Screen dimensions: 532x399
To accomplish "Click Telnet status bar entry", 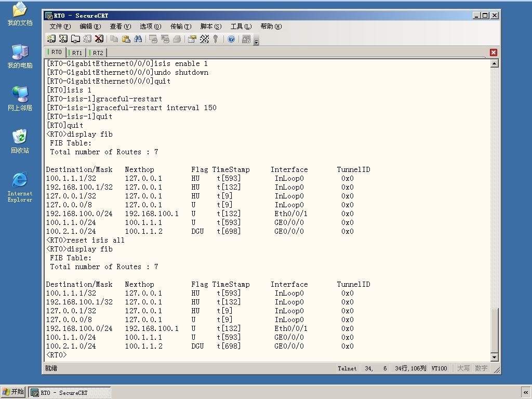I will coord(347,368).
